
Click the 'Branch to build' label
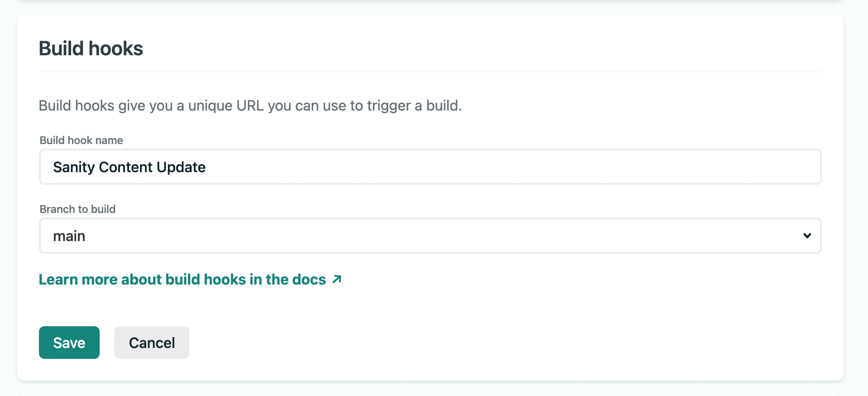pyautogui.click(x=77, y=209)
